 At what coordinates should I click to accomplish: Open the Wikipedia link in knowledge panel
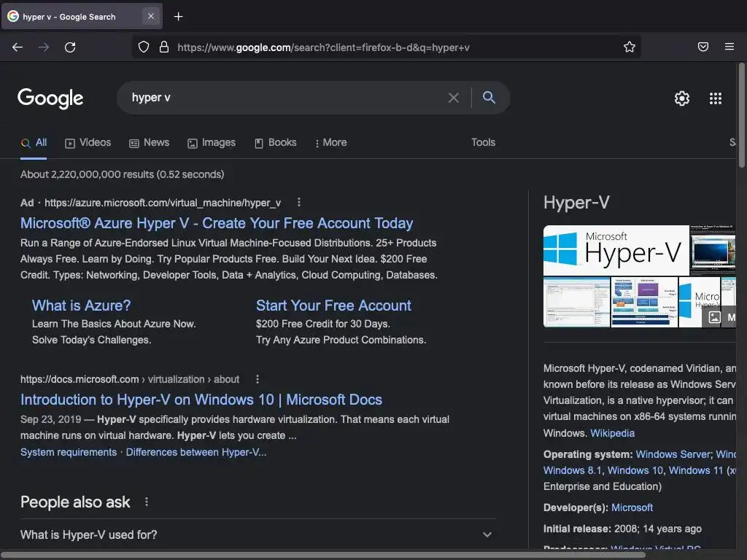coord(612,433)
